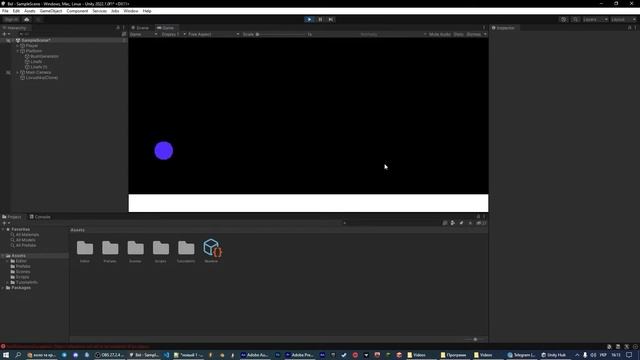Select the Player object in Hierarchy
The height and width of the screenshot is (360, 640).
point(31,46)
